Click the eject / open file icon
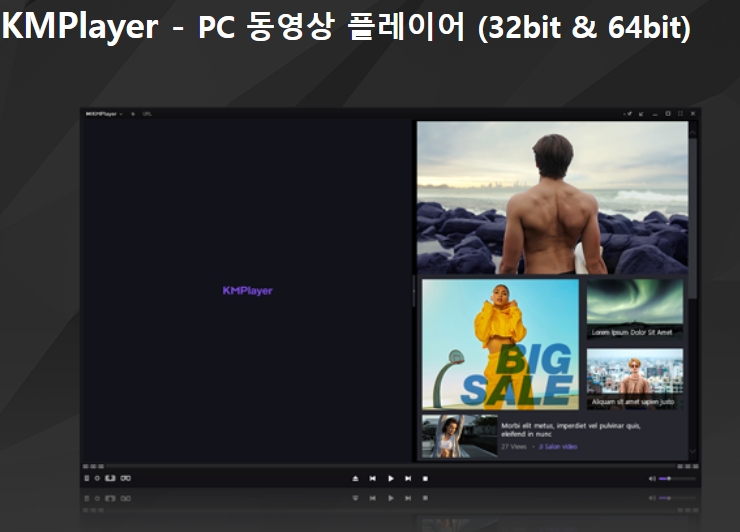This screenshot has width=740, height=532. click(x=355, y=478)
